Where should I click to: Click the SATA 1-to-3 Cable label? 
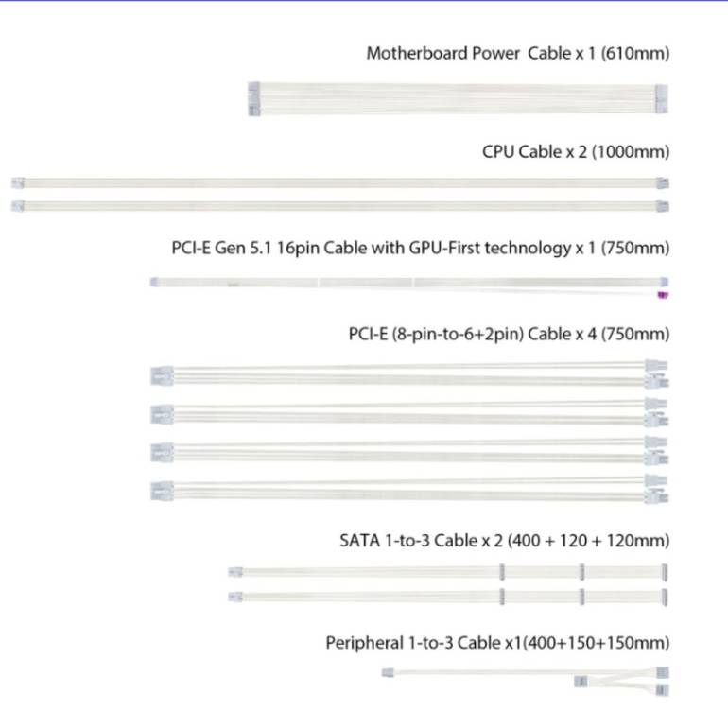coord(504,541)
